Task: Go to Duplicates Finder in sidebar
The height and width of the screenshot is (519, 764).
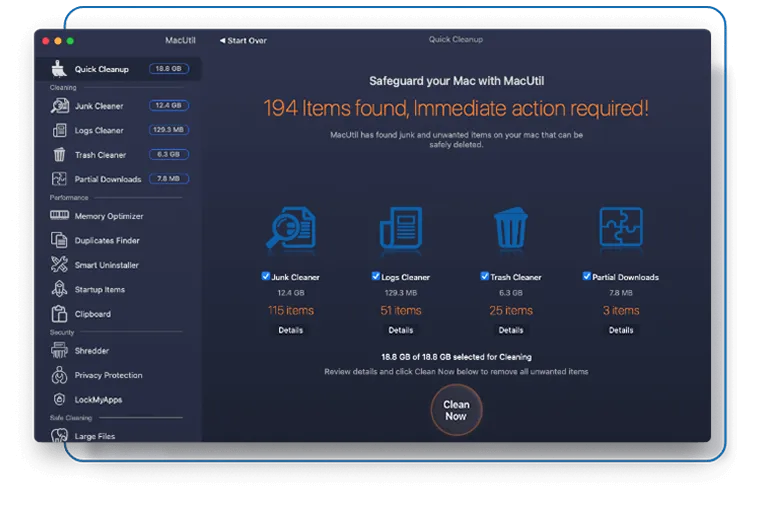Action: tap(106, 241)
